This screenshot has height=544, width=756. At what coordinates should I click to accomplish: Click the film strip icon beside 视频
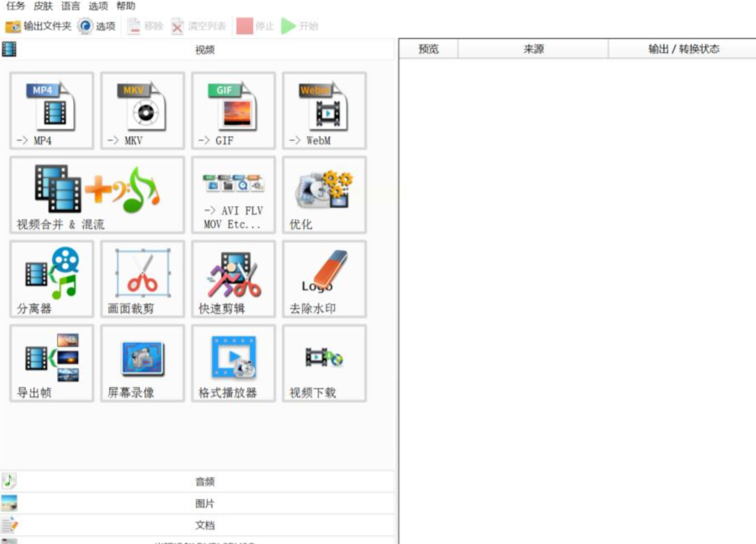[9, 49]
